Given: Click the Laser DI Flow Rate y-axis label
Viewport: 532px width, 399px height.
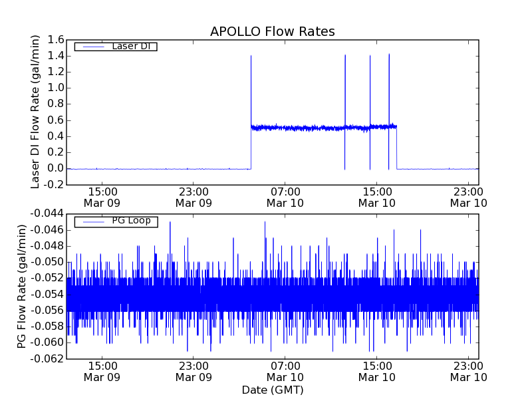Looking at the screenshot, I should point(36,112).
